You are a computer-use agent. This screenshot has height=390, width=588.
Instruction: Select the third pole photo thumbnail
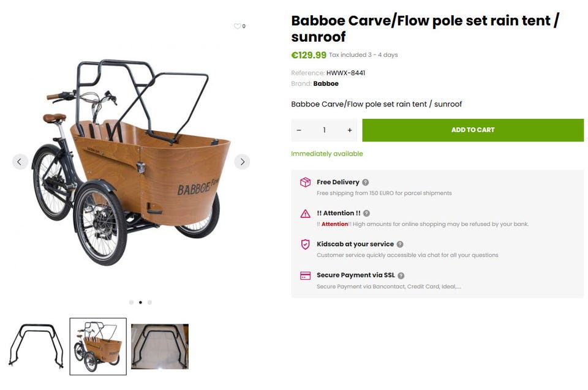point(160,347)
